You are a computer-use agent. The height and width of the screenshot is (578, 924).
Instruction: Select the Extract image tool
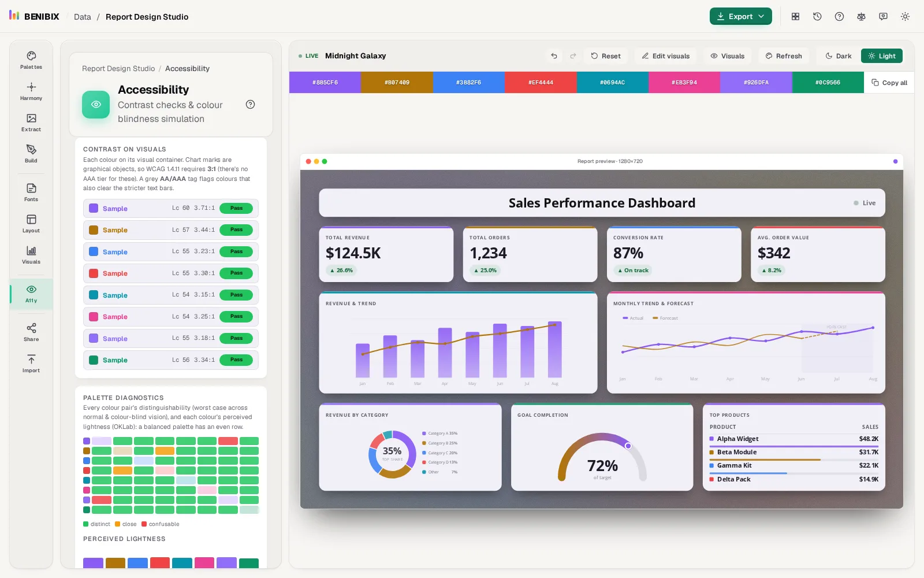click(x=31, y=123)
